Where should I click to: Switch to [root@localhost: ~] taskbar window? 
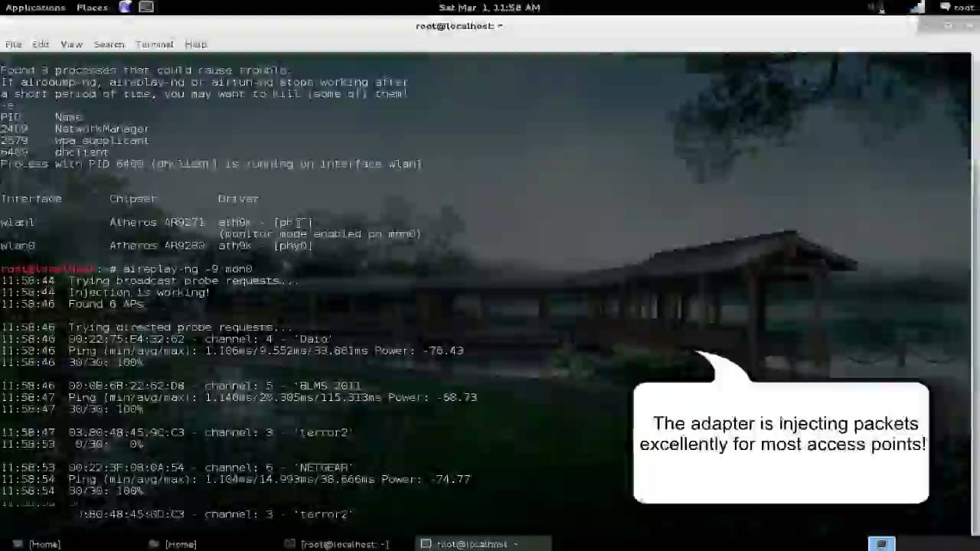[337, 544]
